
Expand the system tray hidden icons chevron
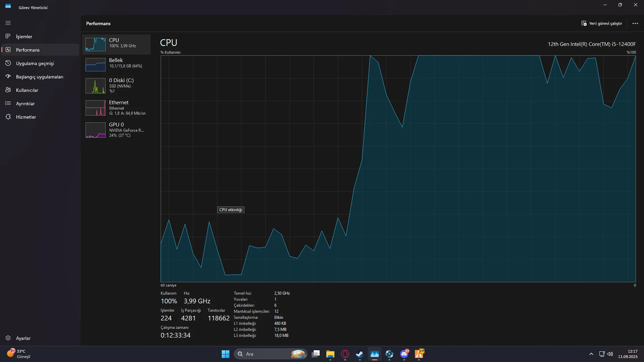pos(591,354)
